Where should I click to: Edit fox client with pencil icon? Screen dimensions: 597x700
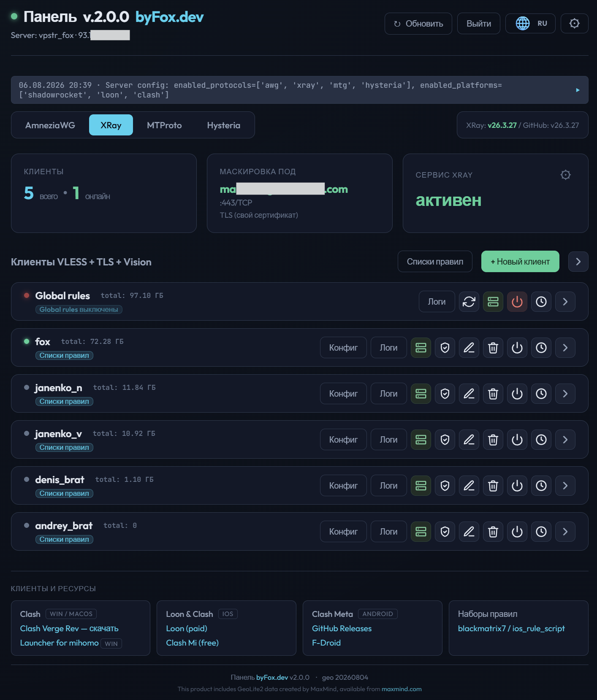click(469, 348)
